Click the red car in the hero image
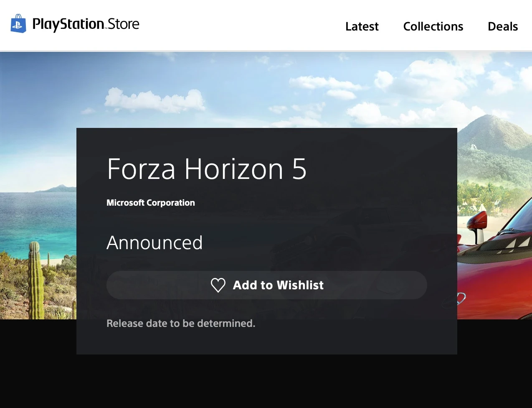This screenshot has height=408, width=532. tap(495, 259)
